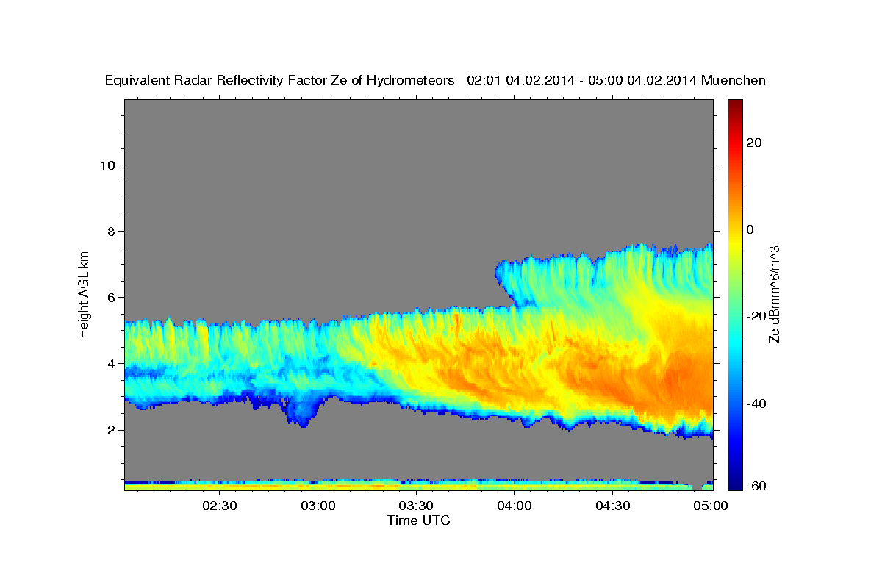Click the height tick label 10
This screenshot has width=882, height=588.
(x=107, y=165)
